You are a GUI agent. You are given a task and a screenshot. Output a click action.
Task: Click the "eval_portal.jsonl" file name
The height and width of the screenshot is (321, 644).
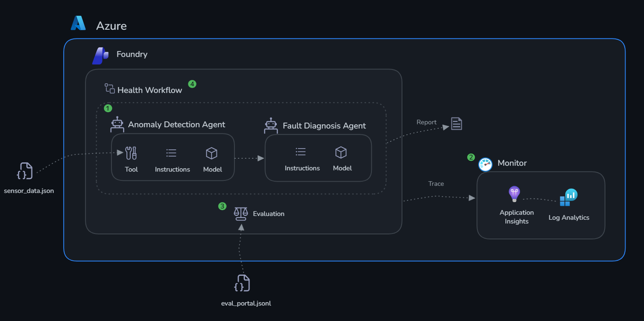pyautogui.click(x=246, y=303)
